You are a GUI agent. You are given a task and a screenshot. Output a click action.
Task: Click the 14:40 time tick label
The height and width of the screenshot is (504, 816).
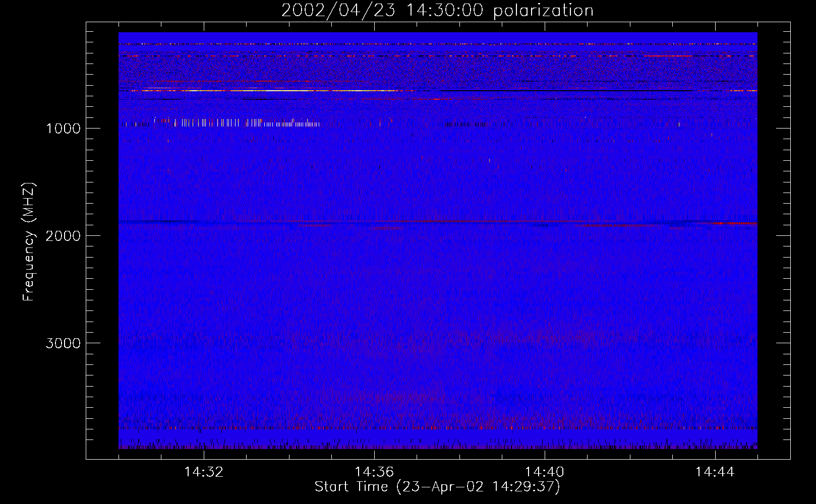(x=545, y=472)
